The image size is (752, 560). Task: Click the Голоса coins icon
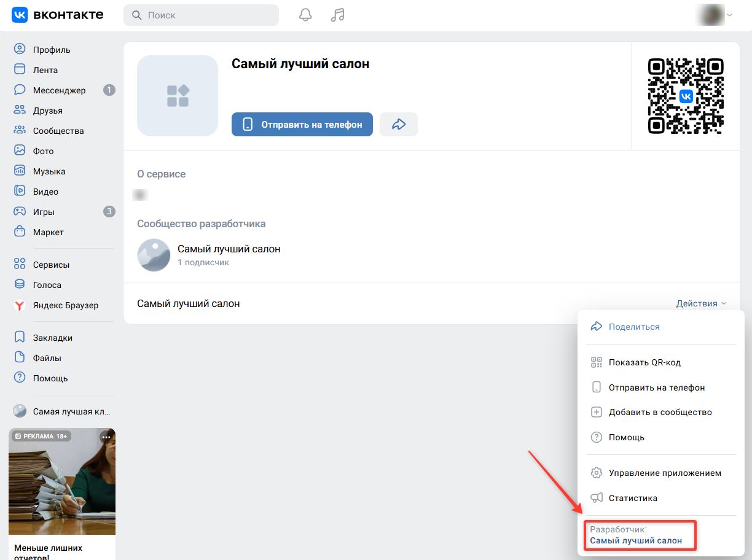coord(20,284)
